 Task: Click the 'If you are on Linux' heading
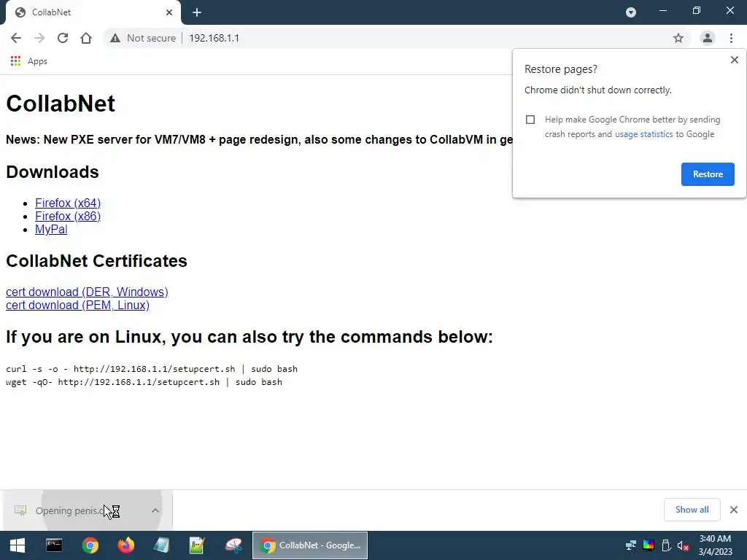point(249,337)
